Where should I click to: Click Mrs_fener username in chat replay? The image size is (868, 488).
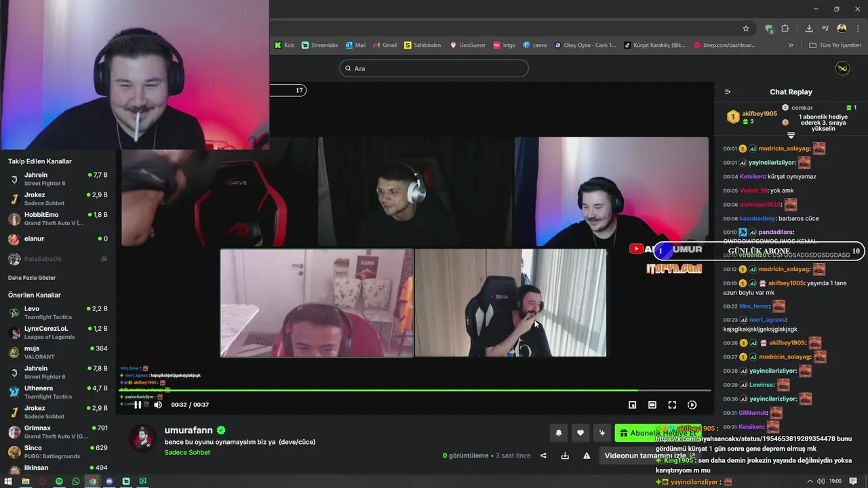pyautogui.click(x=755, y=306)
